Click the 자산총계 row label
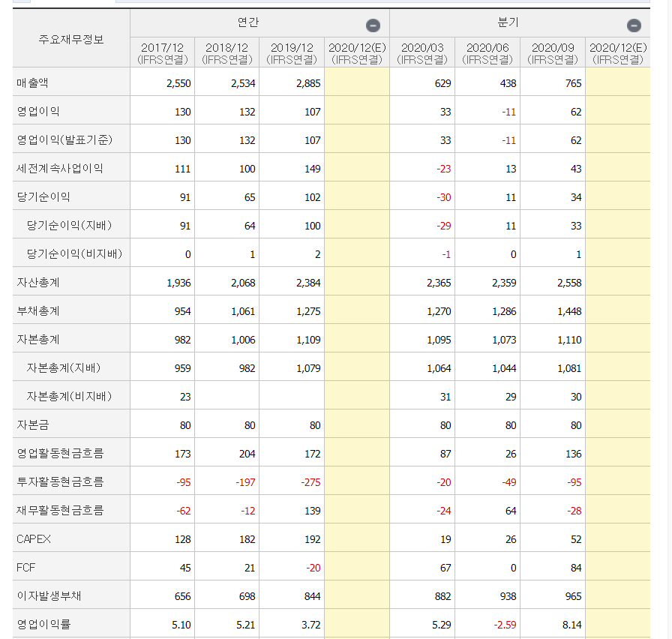Screen dimensions: 672x639 (x=37, y=283)
